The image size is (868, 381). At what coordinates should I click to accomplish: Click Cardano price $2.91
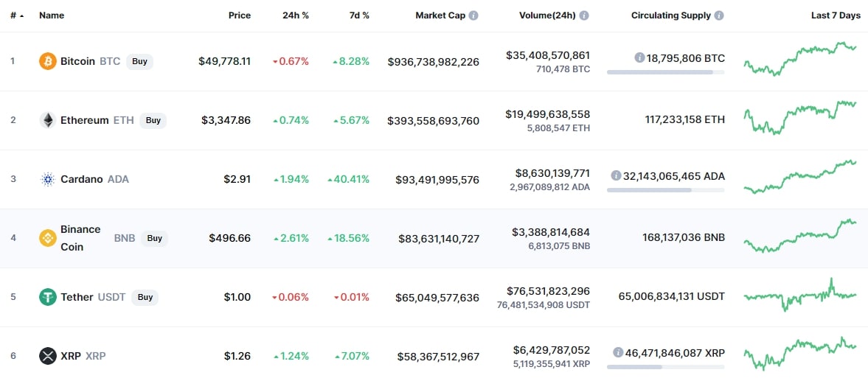click(237, 179)
